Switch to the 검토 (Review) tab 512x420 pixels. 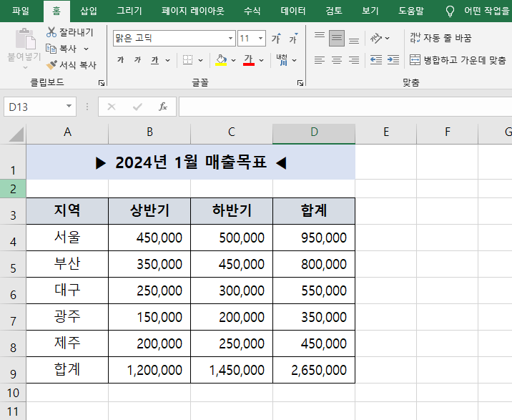[334, 11]
